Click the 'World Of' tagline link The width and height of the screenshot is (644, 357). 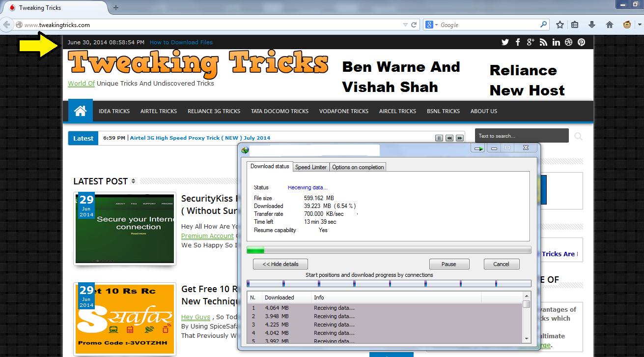[81, 84]
